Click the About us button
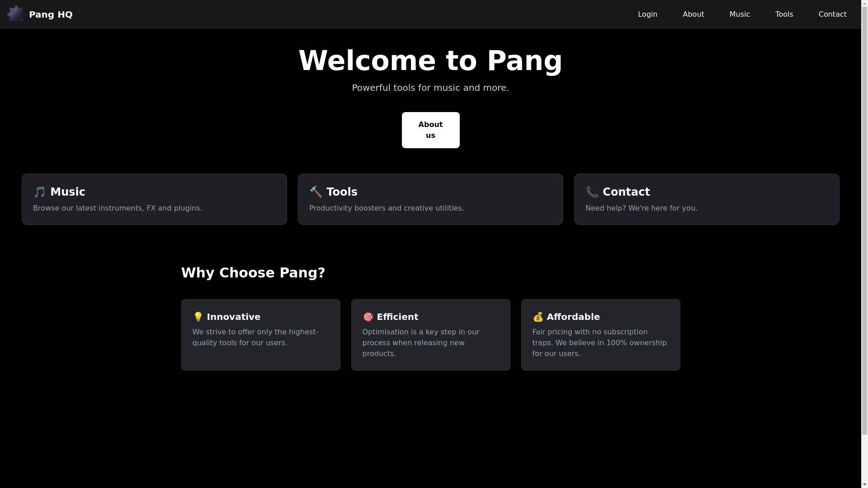The width and height of the screenshot is (868, 488). pyautogui.click(x=430, y=130)
